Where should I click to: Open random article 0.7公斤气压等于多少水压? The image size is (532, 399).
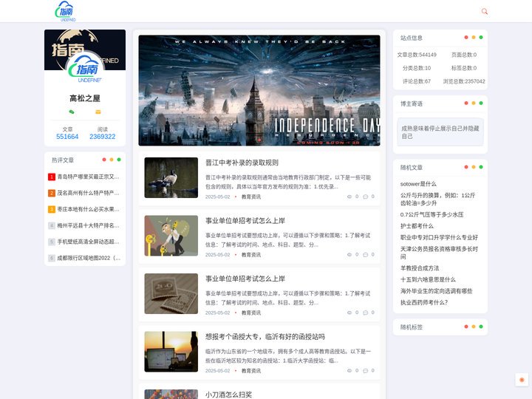pyautogui.click(x=432, y=214)
